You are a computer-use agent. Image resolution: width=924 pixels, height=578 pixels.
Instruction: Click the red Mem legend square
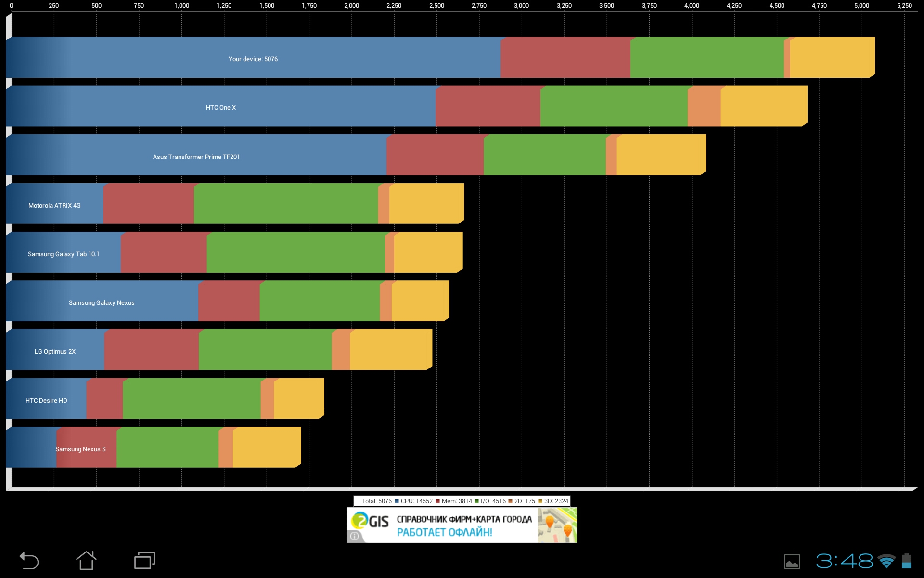point(438,501)
